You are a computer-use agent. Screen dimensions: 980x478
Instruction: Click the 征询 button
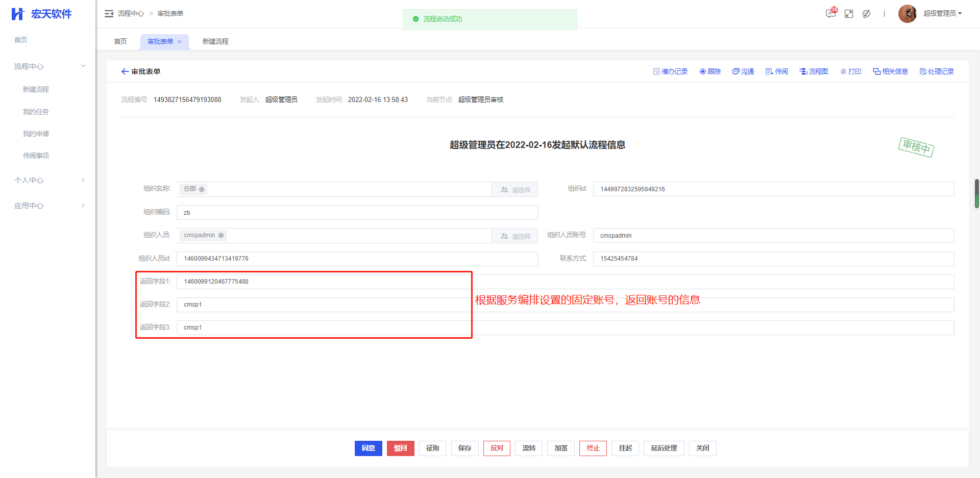(433, 448)
